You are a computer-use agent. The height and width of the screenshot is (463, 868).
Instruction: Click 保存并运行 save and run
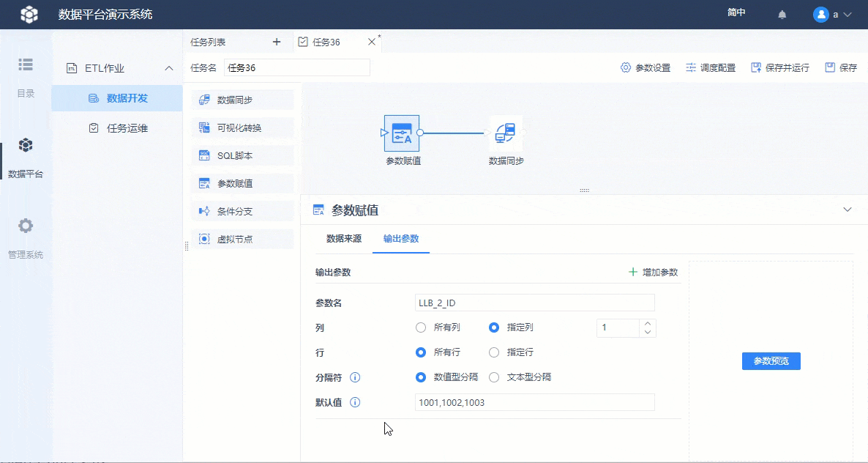780,67
